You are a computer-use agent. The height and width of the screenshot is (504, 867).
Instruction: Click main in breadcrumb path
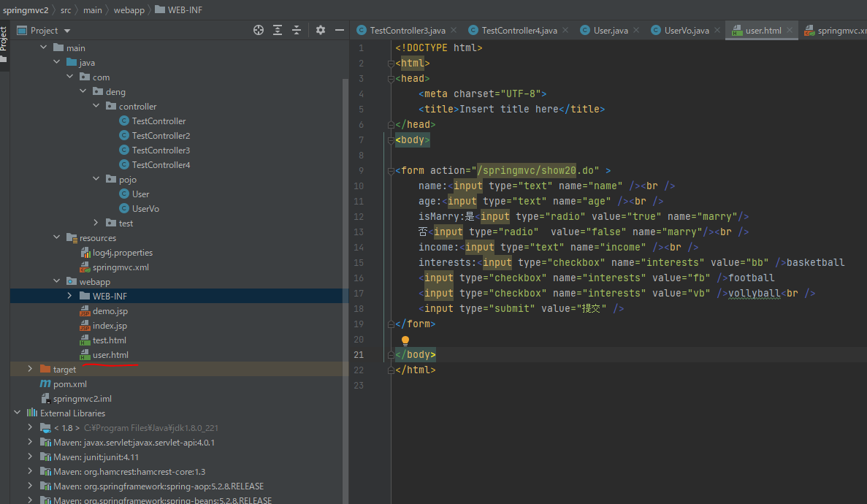pyautogui.click(x=92, y=10)
